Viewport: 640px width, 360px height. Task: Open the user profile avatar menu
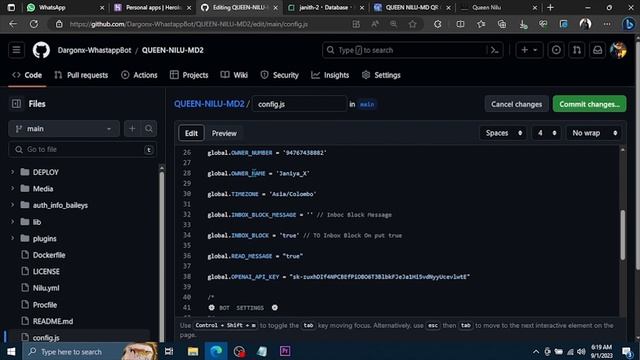coord(618,50)
